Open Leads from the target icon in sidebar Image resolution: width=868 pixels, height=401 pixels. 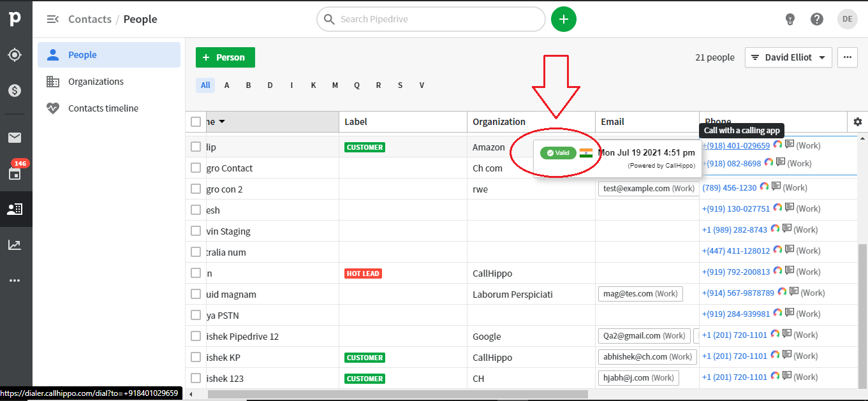[15, 55]
